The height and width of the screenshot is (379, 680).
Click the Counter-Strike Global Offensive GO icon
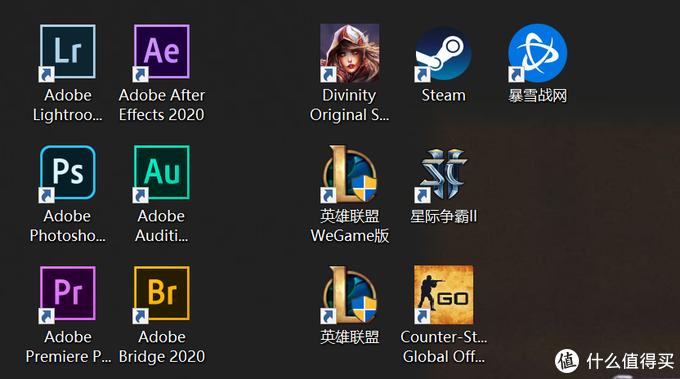point(443,294)
